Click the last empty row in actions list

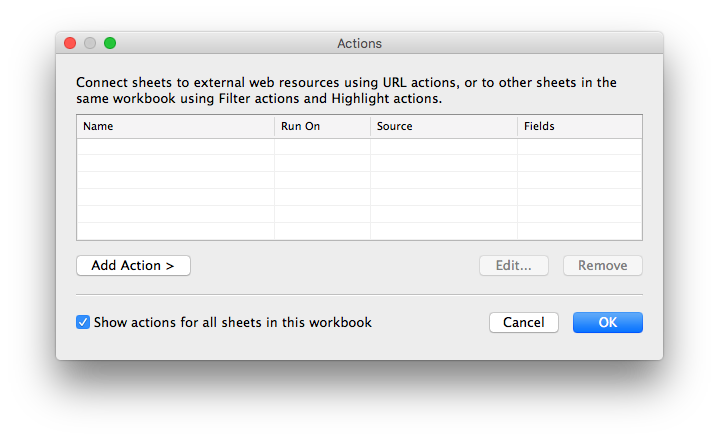360,231
